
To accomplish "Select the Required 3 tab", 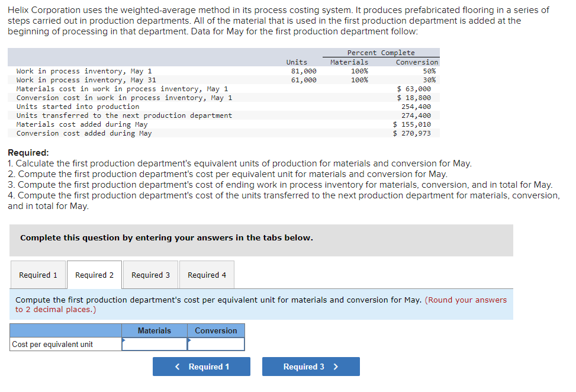I will click(150, 275).
